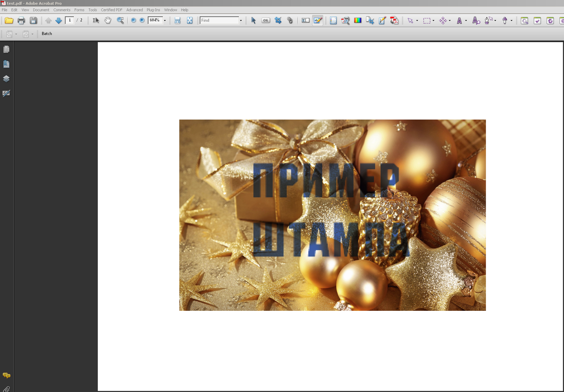564x392 pixels.
Task: Click the golden Christmas image on the page
Action: click(x=332, y=215)
